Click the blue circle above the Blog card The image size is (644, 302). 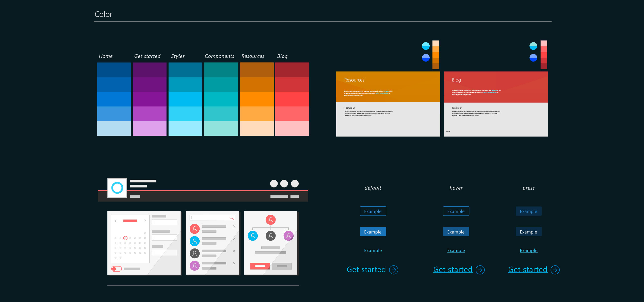pyautogui.click(x=533, y=58)
